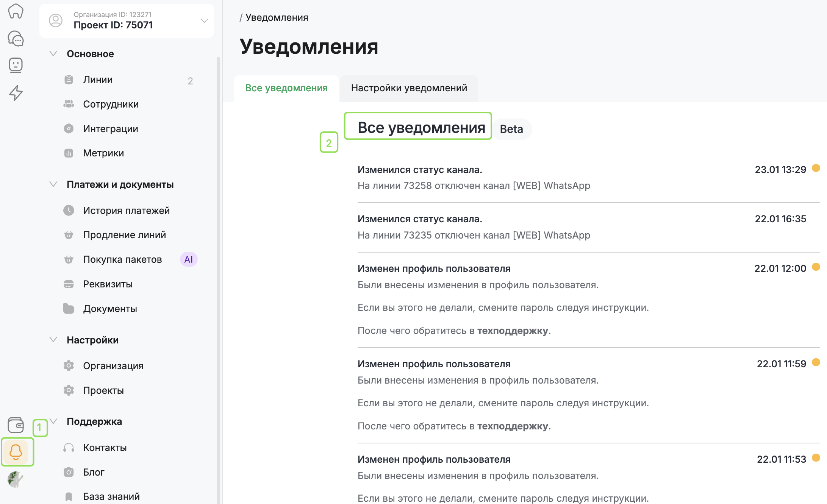
Task: Open the chat bubbles icon
Action: coord(16,39)
